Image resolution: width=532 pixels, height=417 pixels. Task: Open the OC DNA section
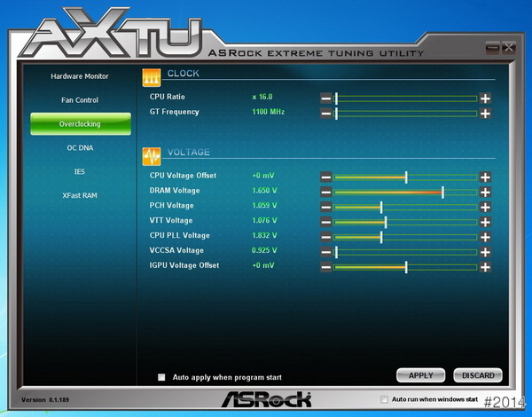coord(80,147)
